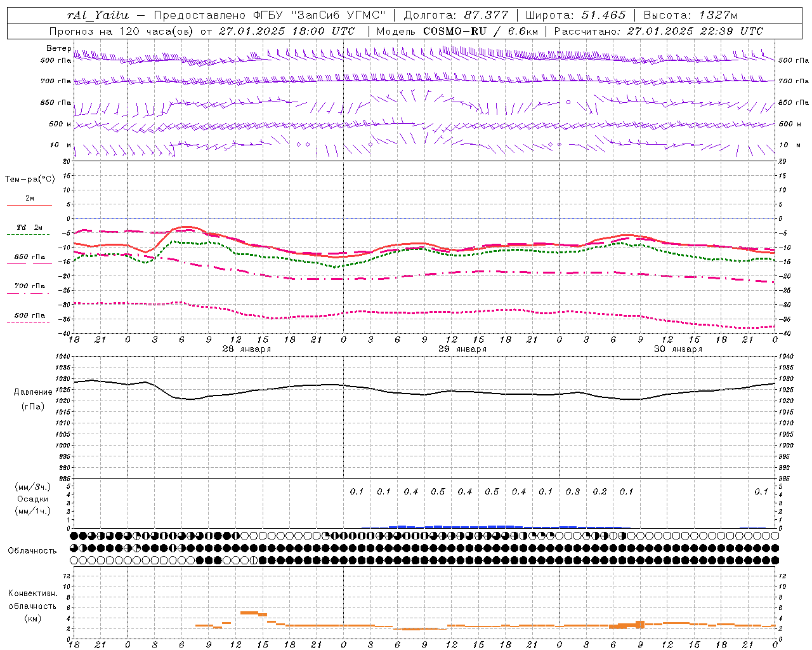Viewport: 812px width, 650px height.
Task: Click the 'Осадки' precipitation label
Action: pyautogui.click(x=32, y=499)
